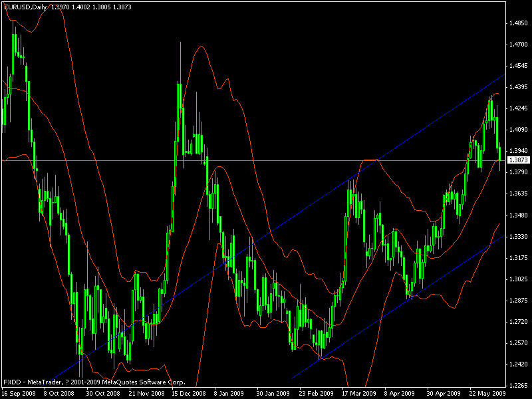Image resolution: width=532 pixels, height=399 pixels.
Task: Click the 1.4850 price scale label
Action: [519, 23]
